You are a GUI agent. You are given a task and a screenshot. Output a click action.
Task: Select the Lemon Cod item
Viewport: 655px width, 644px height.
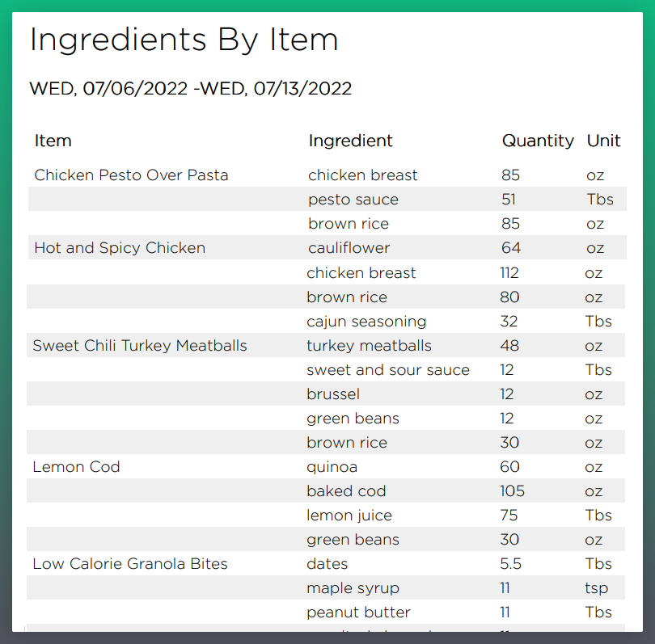pos(76,467)
